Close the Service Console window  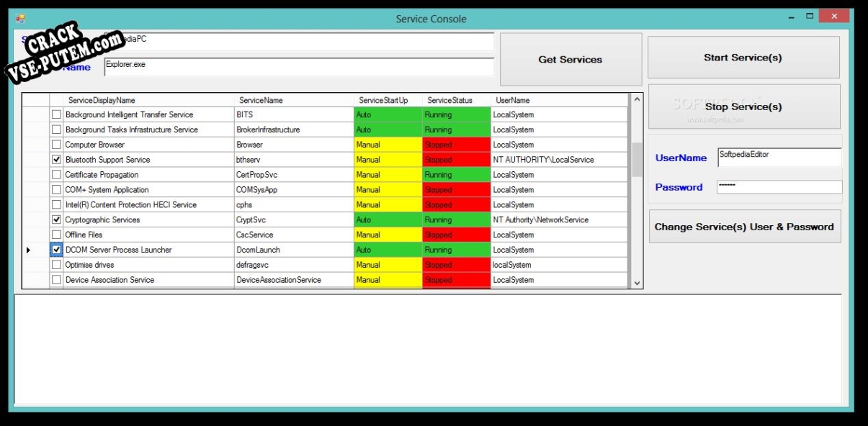pyautogui.click(x=834, y=16)
